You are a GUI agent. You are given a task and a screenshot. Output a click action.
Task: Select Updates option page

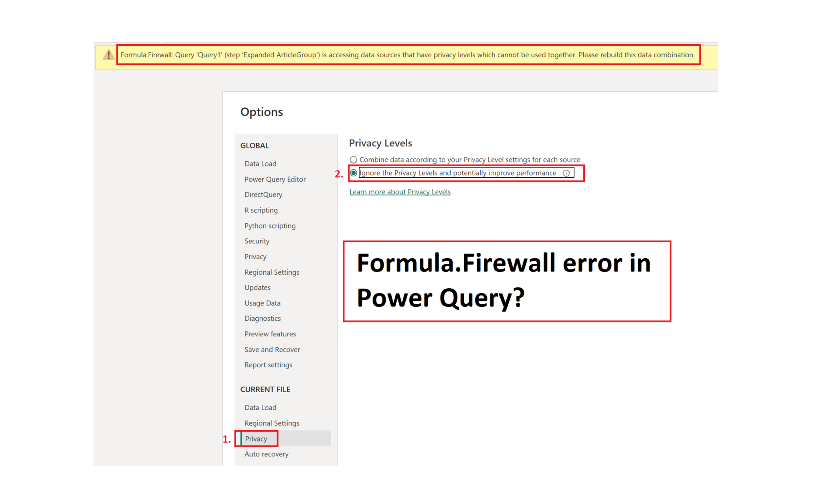click(257, 287)
